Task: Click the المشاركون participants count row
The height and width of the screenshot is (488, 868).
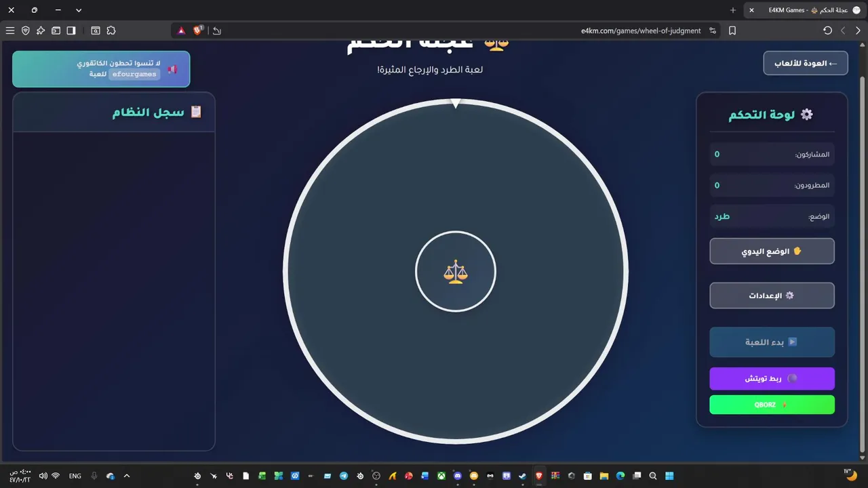Action: point(772,154)
